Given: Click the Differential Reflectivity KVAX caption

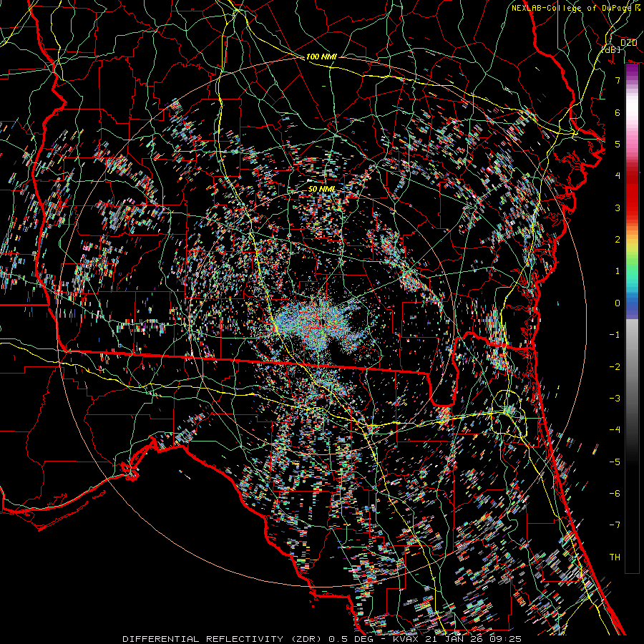Looking at the screenshot, I should tap(322, 639).
